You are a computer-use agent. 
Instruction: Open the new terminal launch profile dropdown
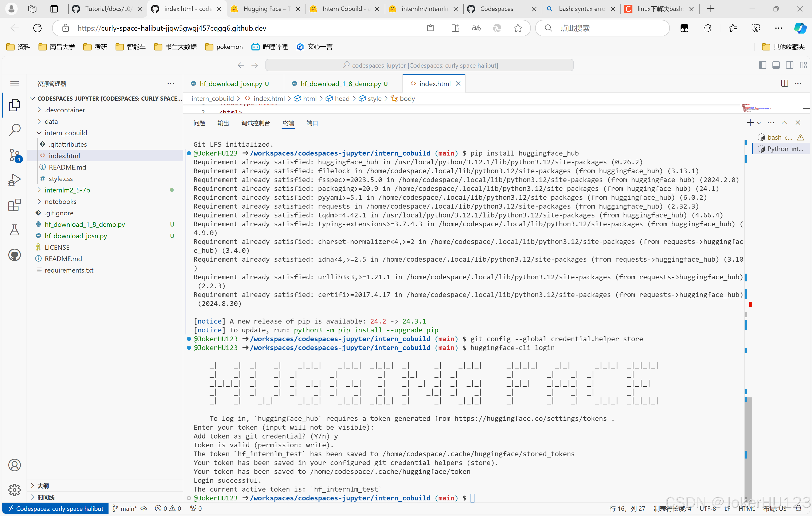(759, 123)
